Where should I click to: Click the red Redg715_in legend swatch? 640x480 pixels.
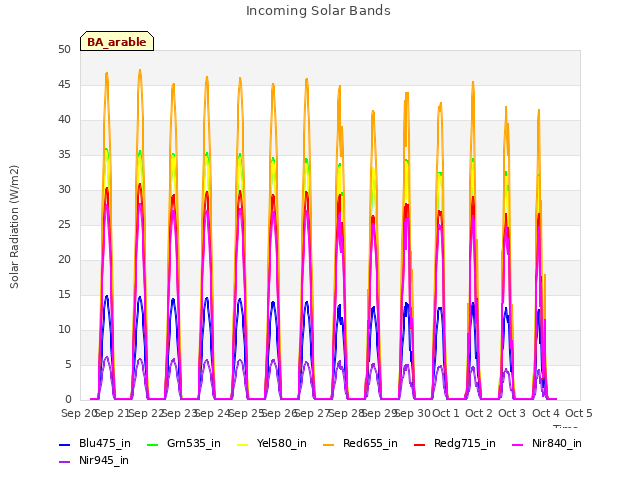pos(419,444)
